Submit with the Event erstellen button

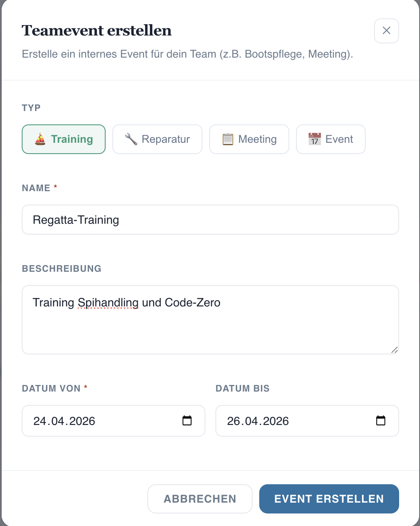[x=329, y=499]
